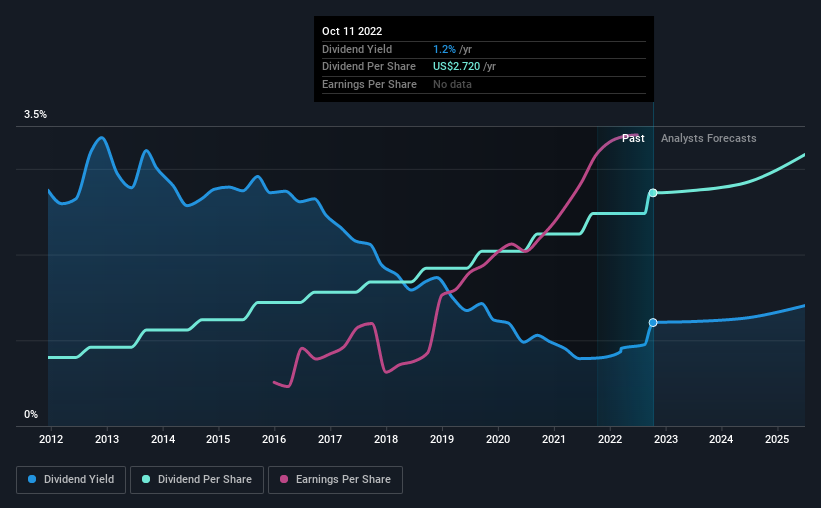This screenshot has width=821, height=508.
Task: Click the 2012 x-axis year label
Action: click(51, 439)
